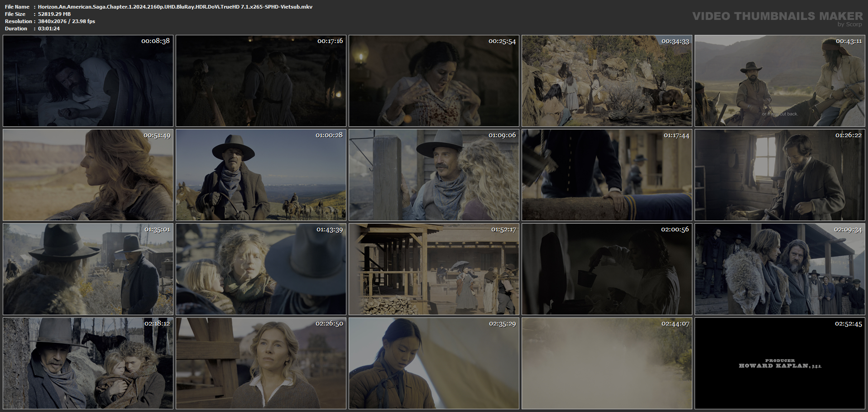The image size is (868, 412).
Task: Click the resolution value 3840x2076 / 23.98 fps
Action: point(67,21)
